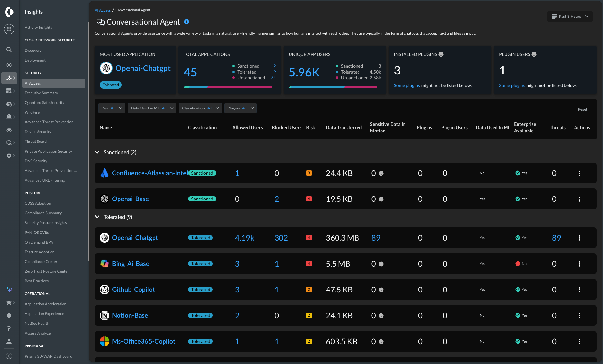Open Openai-Chatgpt in Most Used Application card
The image size is (603, 364).
tap(143, 68)
